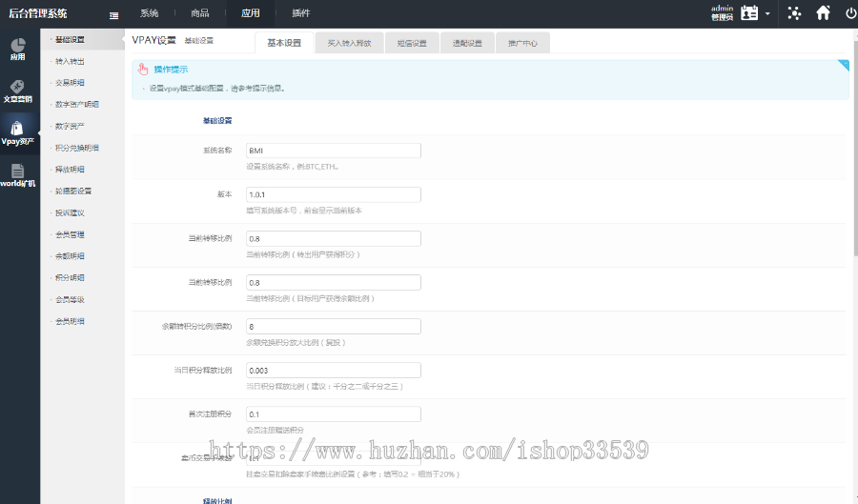
Task: Open 会员等级 in the side menu
Action: pos(70,299)
